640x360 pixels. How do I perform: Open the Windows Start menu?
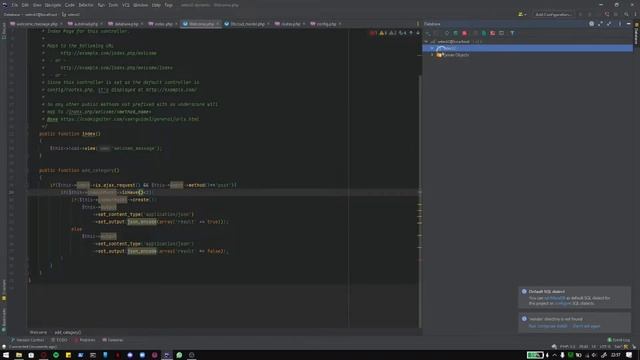6,355
